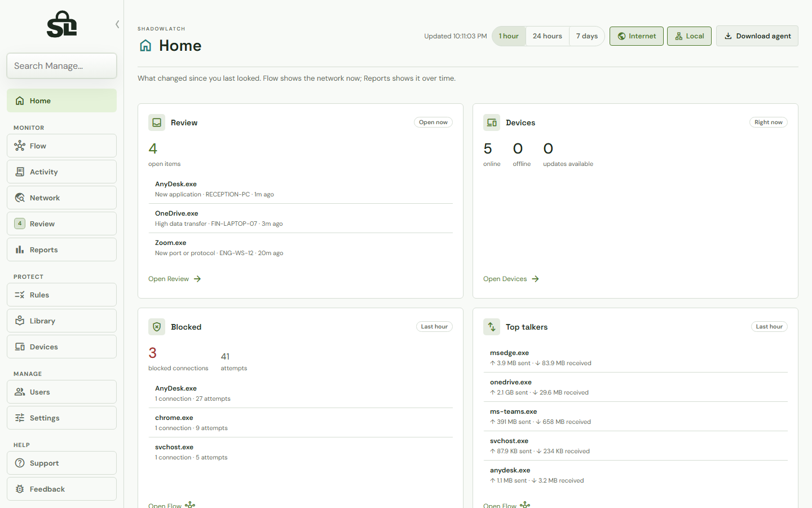
Task: Switch time range to 24 hours
Action: pos(548,36)
